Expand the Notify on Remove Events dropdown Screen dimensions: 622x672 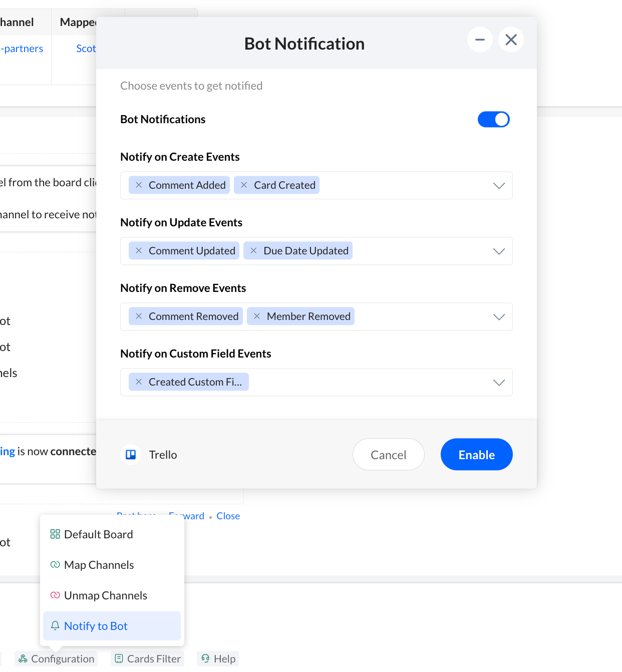(499, 317)
